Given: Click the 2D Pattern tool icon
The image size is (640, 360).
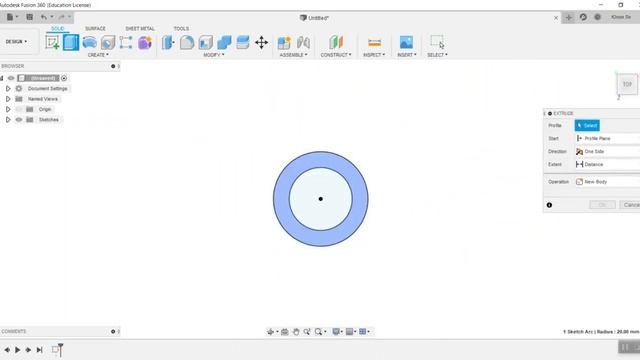Looking at the screenshot, I should (x=126, y=42).
